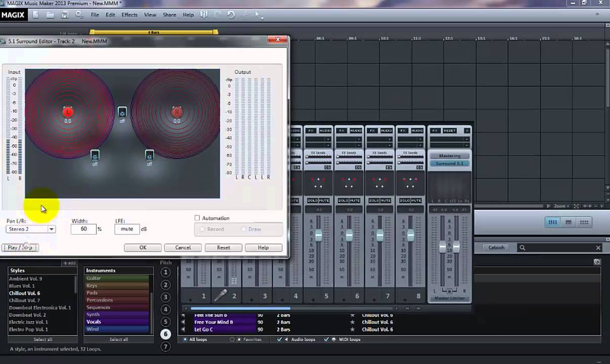
Task: Select the right speaker R in surround field
Action: tap(177, 112)
